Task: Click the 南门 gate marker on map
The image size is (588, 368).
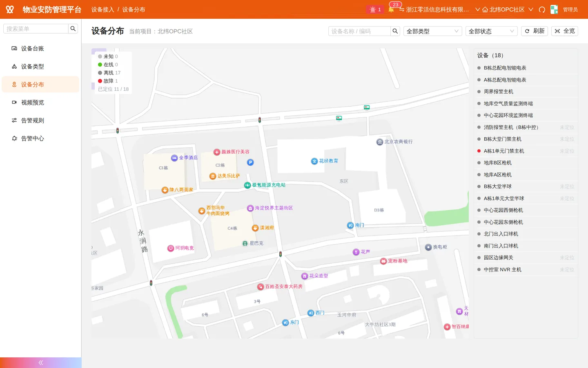Action: (350, 225)
